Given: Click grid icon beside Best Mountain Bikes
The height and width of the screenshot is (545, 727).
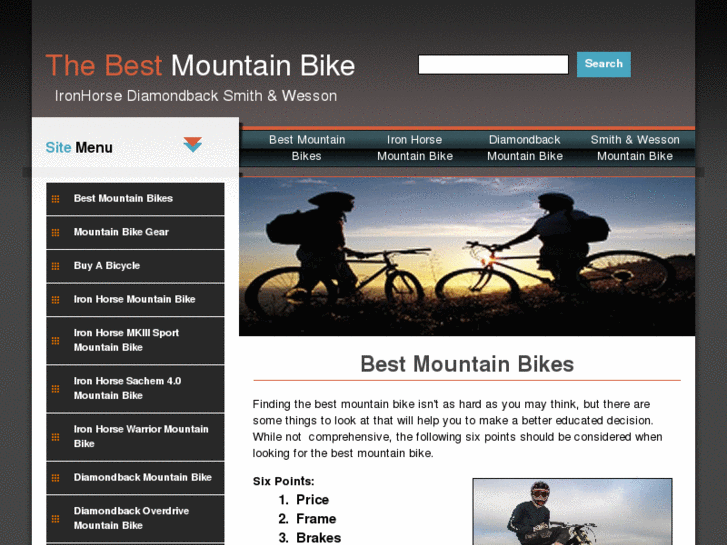Looking at the screenshot, I should click(56, 199).
